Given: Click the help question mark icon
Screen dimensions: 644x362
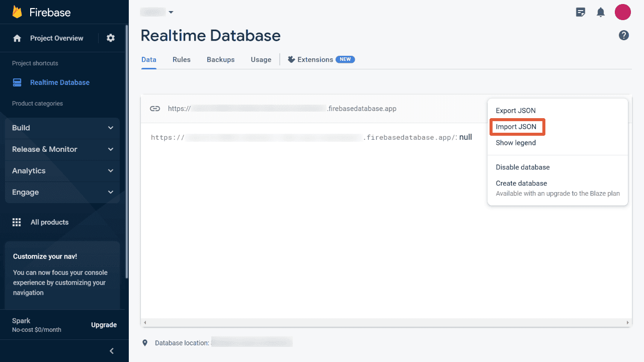Looking at the screenshot, I should (x=624, y=35).
